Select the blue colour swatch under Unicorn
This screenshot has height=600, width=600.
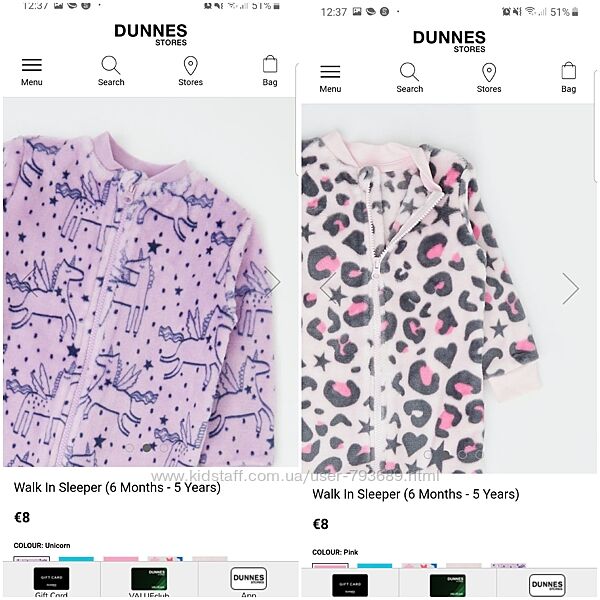(x=76, y=559)
